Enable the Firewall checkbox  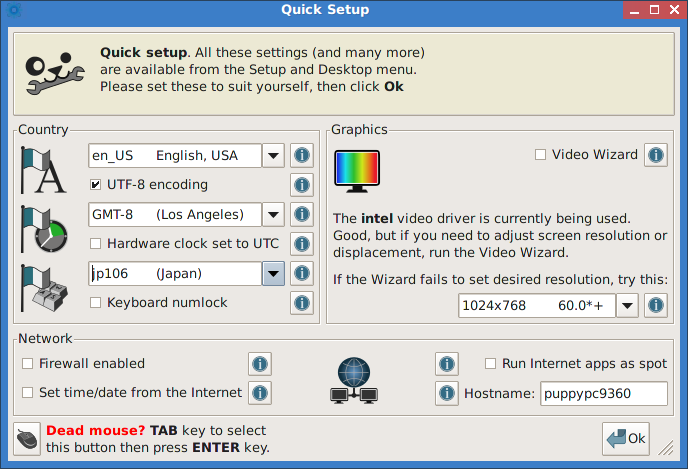click(28, 364)
